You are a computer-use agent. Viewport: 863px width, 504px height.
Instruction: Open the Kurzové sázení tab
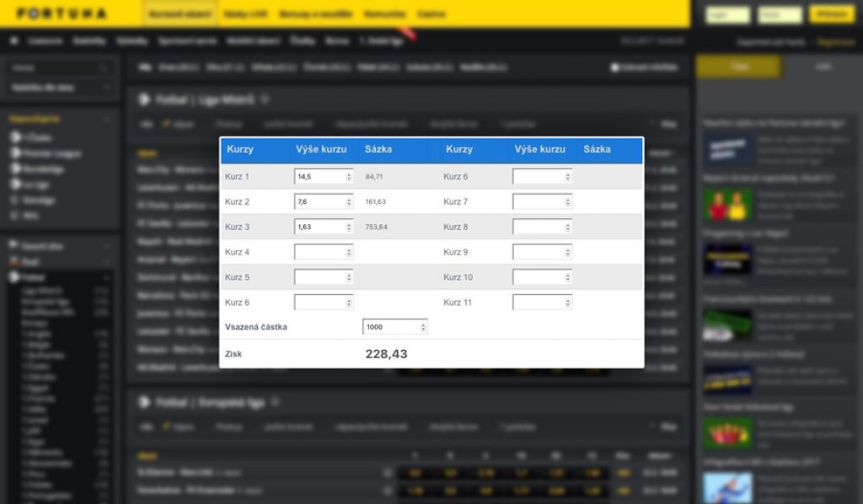point(180,14)
